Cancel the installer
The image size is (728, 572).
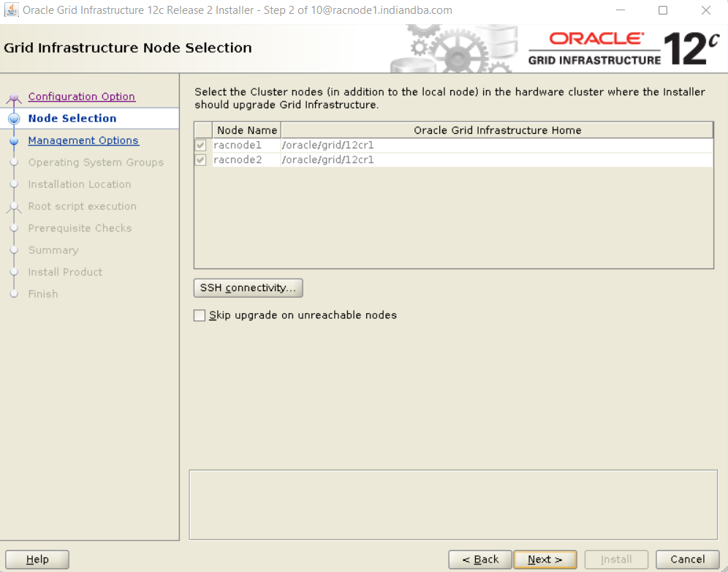[x=688, y=560]
